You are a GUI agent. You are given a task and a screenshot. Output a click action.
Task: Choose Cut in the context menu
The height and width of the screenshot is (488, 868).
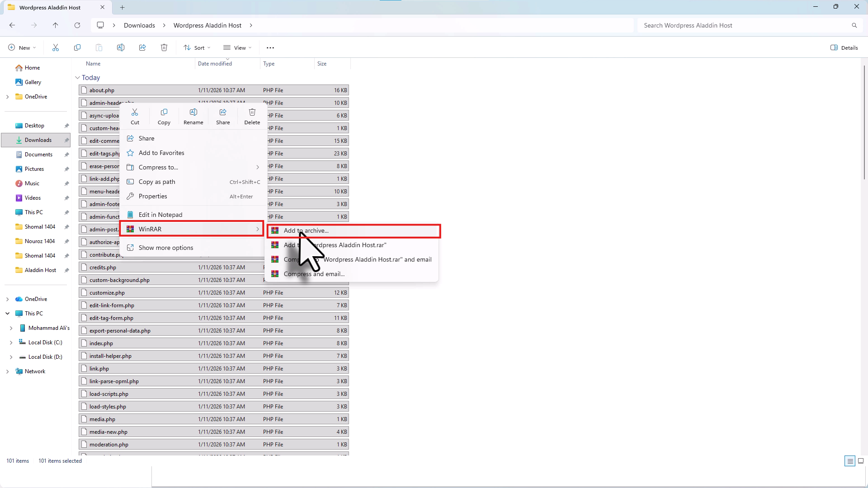[135, 116]
